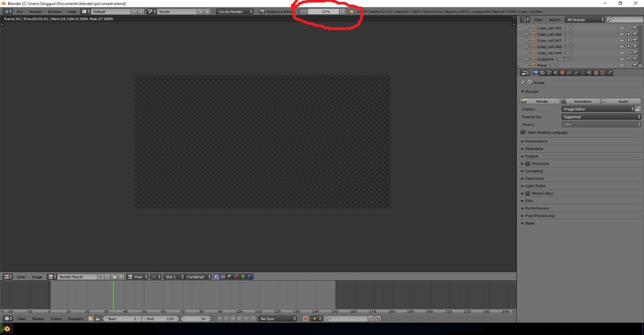Hide Cube_cell.345 via eye icon
This screenshot has width=644, height=335.
point(621,28)
